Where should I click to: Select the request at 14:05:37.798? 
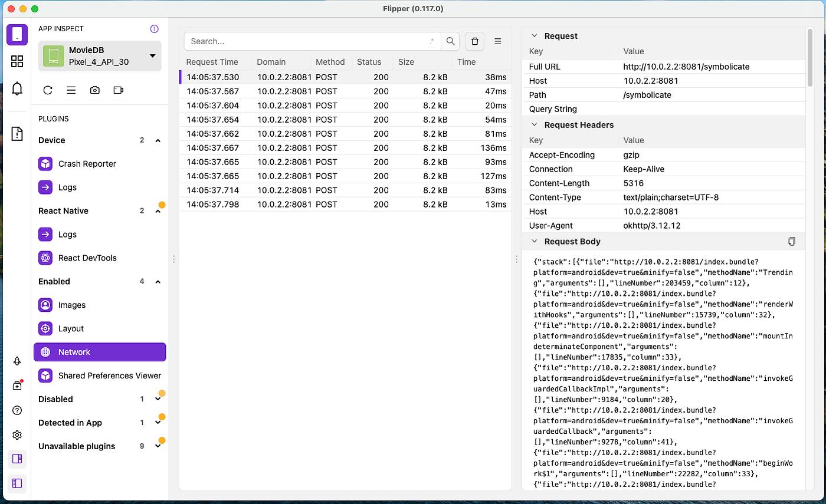[346, 205]
